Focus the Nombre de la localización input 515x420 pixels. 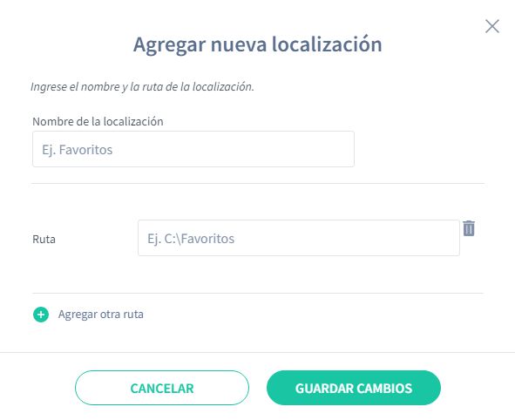point(193,149)
